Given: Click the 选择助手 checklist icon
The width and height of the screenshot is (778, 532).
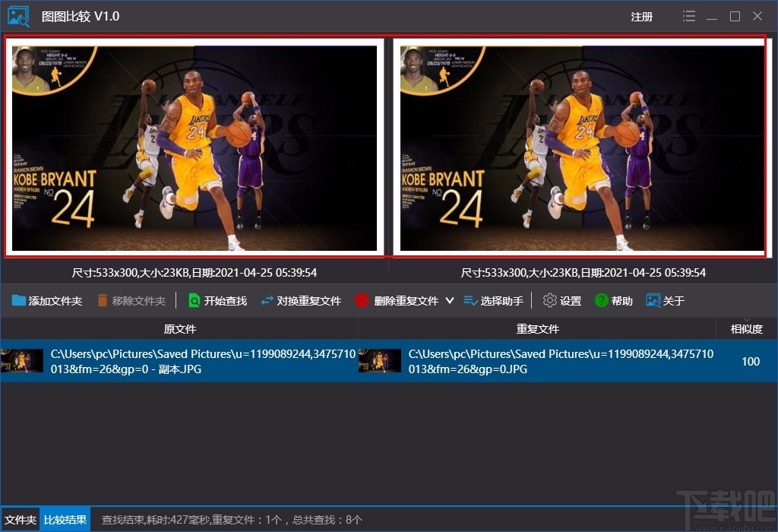Looking at the screenshot, I should tap(470, 301).
